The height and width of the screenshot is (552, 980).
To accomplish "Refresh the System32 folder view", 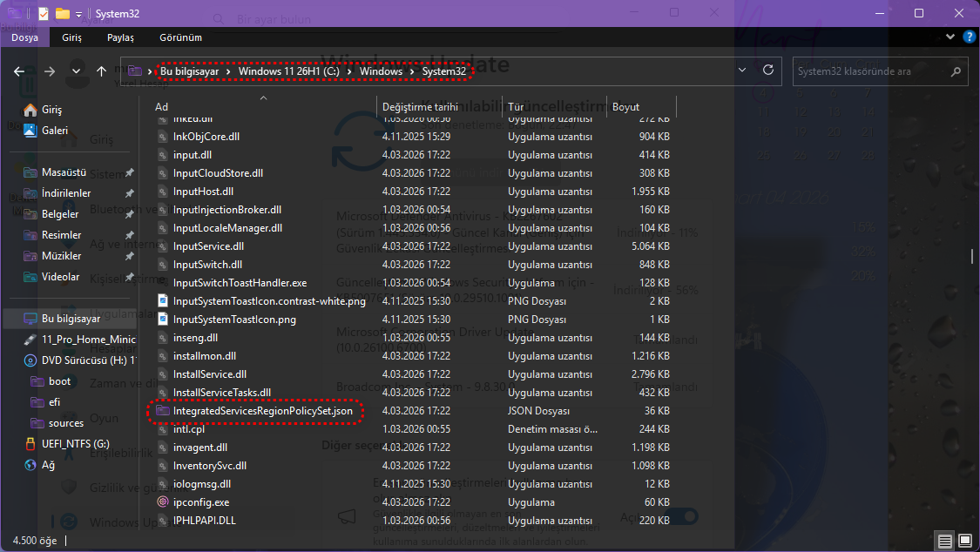I will (768, 70).
